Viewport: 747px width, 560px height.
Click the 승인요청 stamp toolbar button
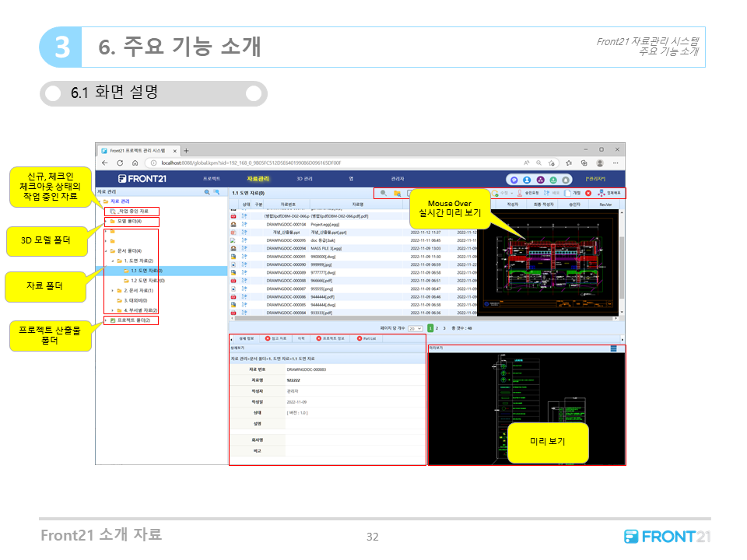(528, 193)
